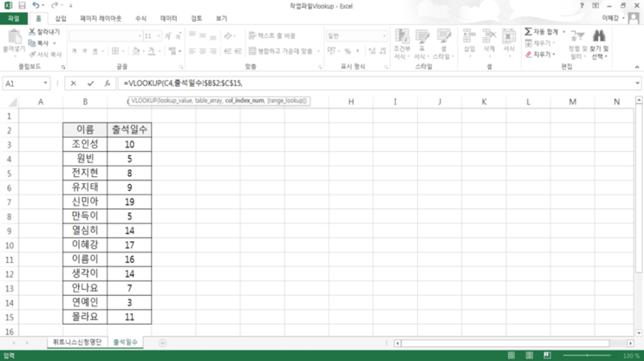Switch to Normal view in status bar
644x361 pixels.
tap(511, 355)
